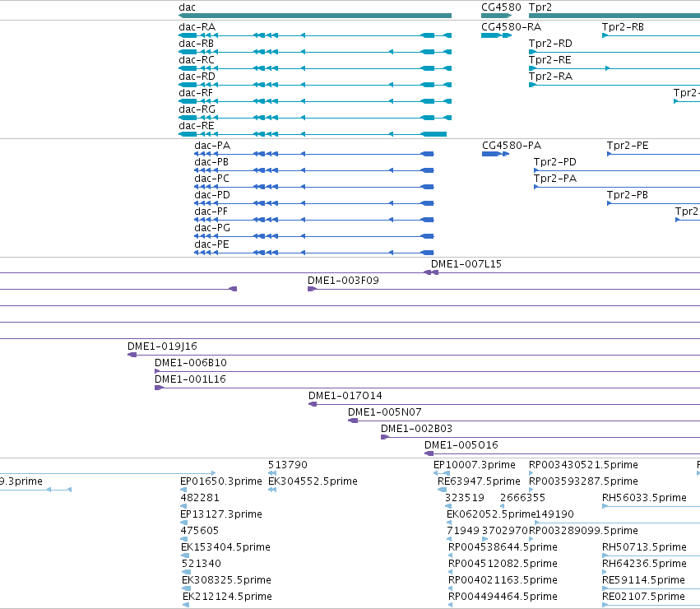This screenshot has width=700, height=609.
Task: Select clone DME1-001L16 label
Action: 190,379
